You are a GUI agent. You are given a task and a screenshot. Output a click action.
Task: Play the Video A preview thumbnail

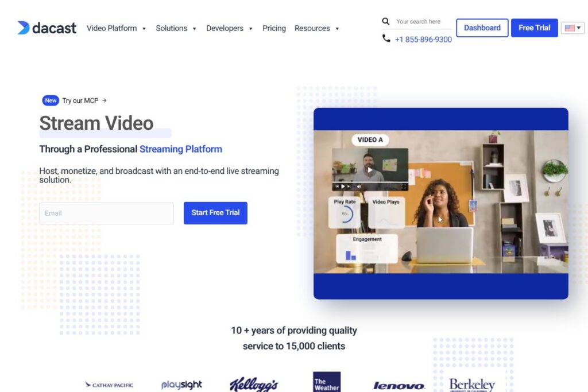(x=370, y=169)
